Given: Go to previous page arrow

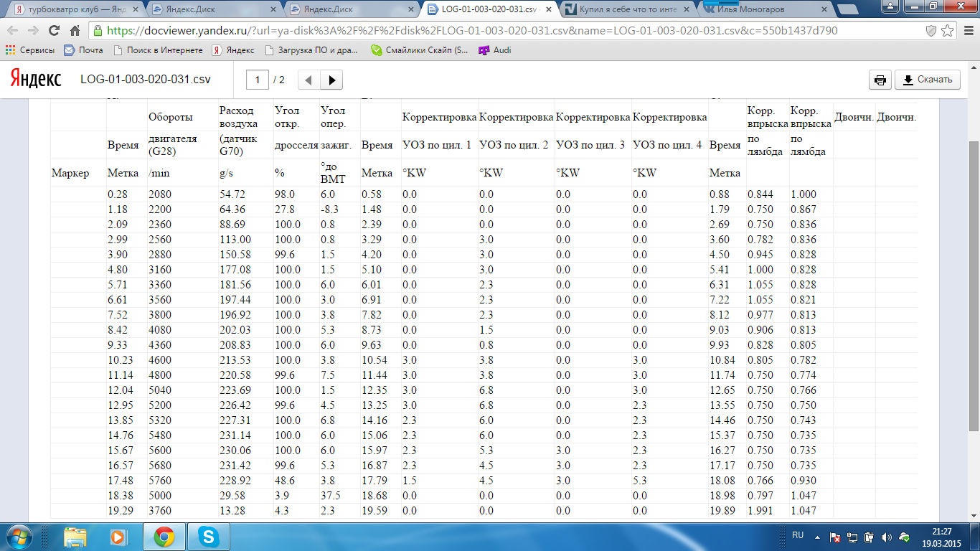Looking at the screenshot, I should tap(308, 80).
